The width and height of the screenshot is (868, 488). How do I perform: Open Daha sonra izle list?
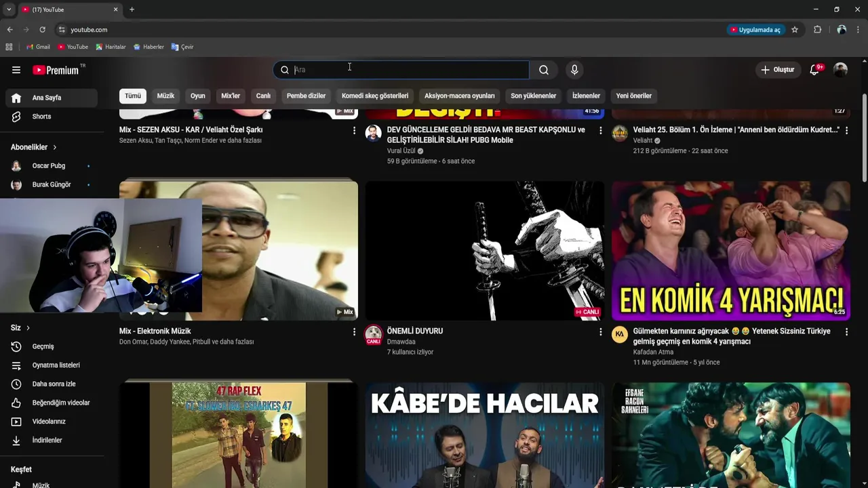point(52,384)
